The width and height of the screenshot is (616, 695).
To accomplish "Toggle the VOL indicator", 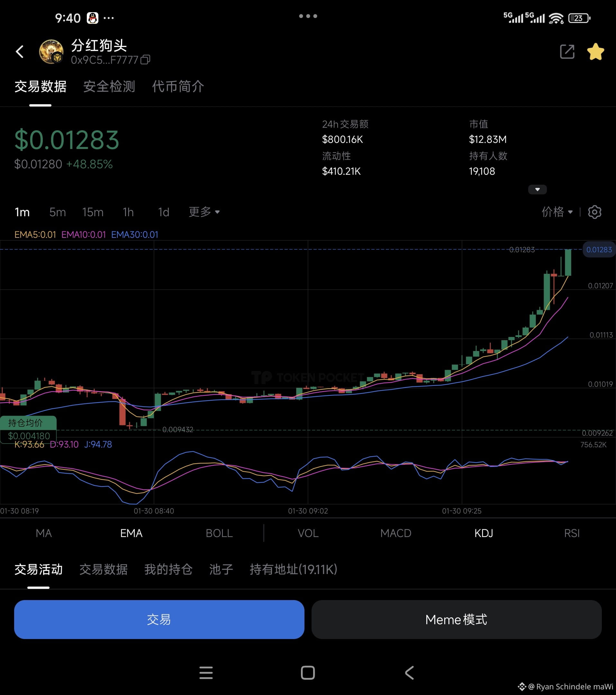I will (x=308, y=533).
